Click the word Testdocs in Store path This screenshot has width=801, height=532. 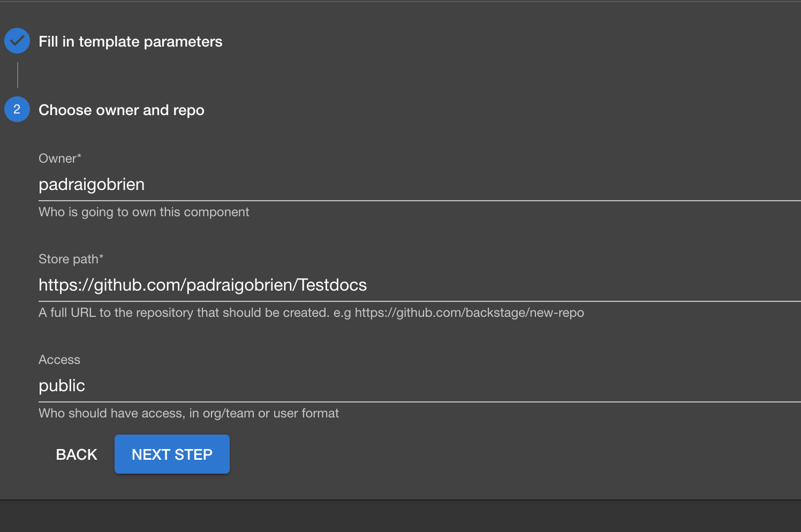333,285
